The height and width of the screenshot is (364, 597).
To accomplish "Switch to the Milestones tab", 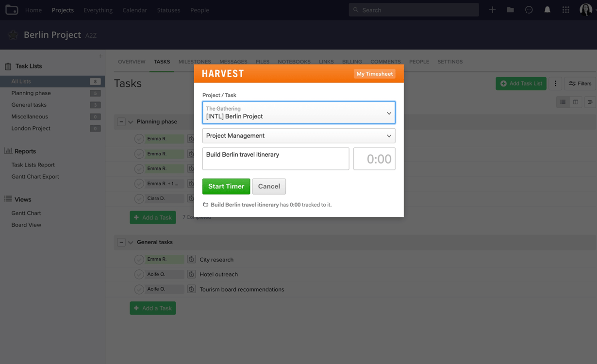I will click(x=195, y=62).
